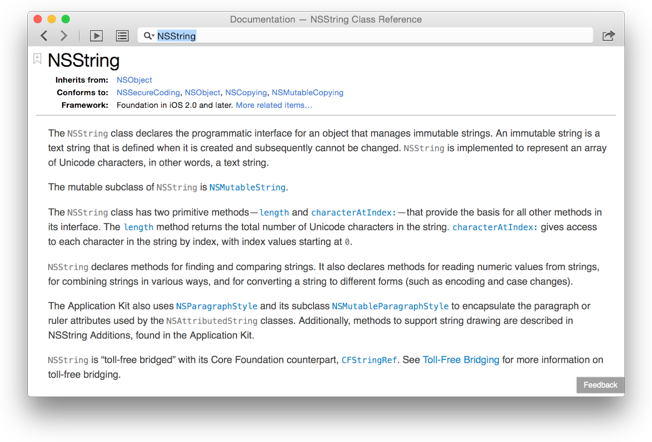
Task: Open the NSMutableCopying protocol link
Action: pos(307,92)
